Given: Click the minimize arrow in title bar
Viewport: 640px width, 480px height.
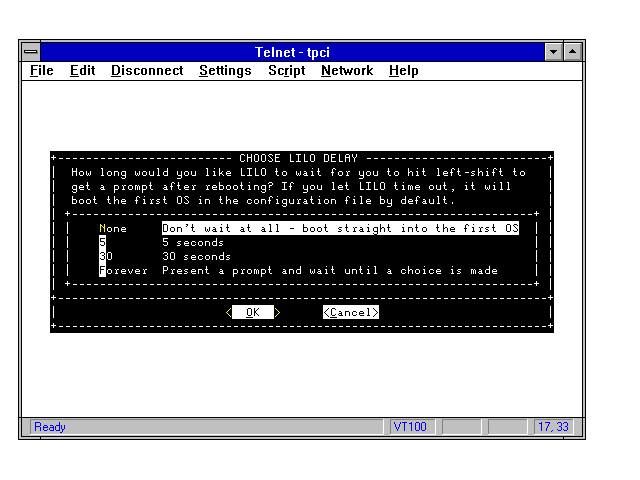Looking at the screenshot, I should pos(554,51).
